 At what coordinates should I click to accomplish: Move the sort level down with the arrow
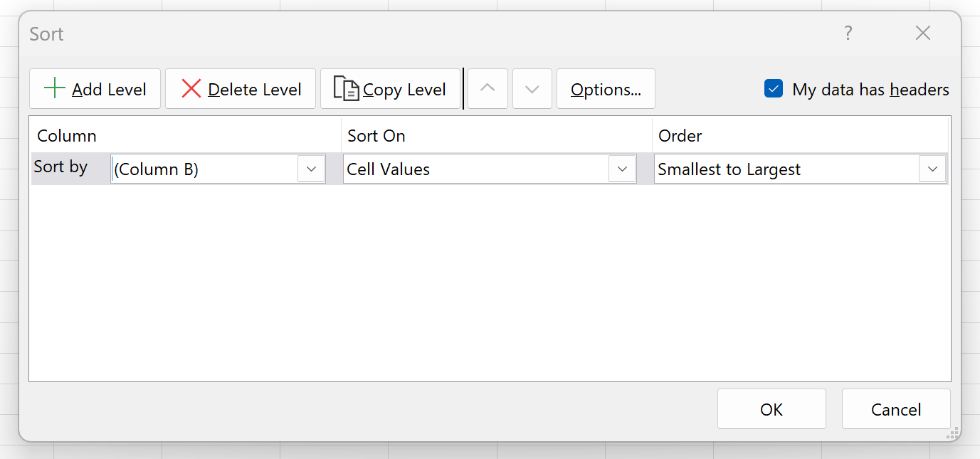click(x=532, y=89)
